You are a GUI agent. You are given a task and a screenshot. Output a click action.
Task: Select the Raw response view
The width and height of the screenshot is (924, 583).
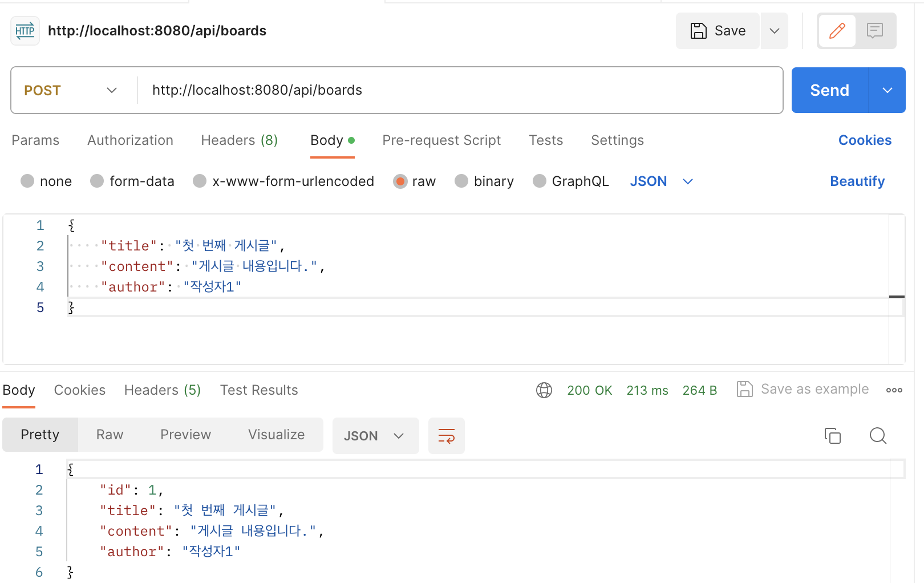[x=110, y=435]
